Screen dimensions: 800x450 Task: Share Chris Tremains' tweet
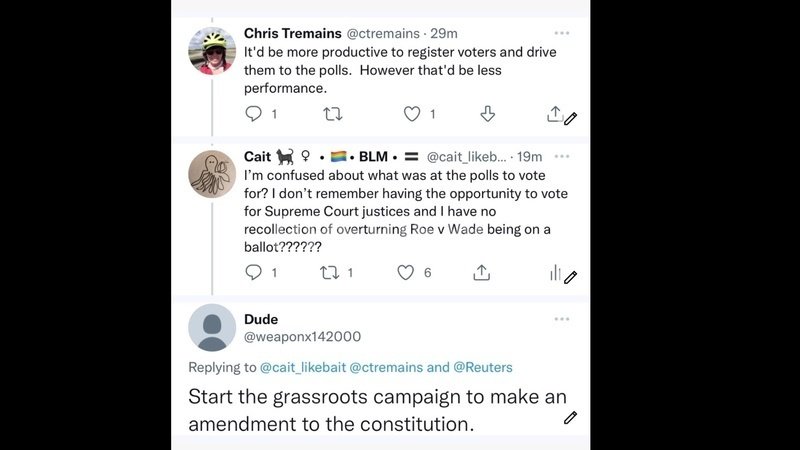click(554, 114)
